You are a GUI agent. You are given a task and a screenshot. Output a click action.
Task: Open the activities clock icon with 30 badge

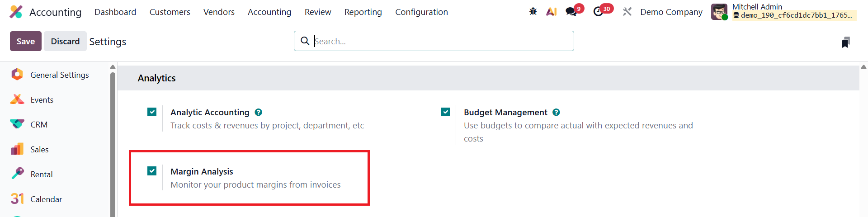click(599, 12)
